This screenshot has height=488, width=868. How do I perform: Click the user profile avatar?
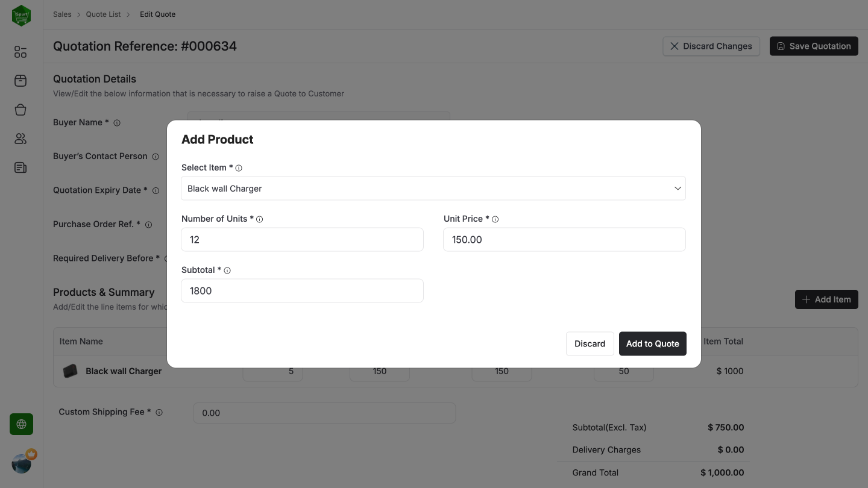(x=22, y=463)
